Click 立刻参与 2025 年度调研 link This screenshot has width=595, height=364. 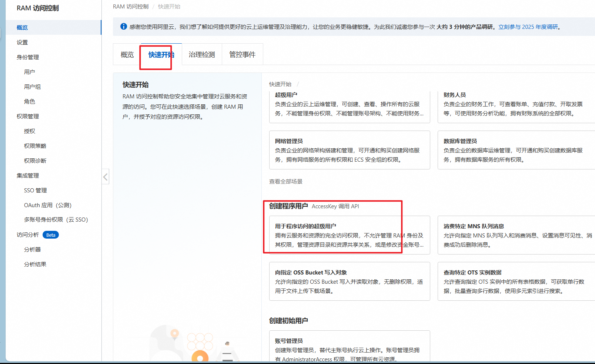click(x=528, y=27)
